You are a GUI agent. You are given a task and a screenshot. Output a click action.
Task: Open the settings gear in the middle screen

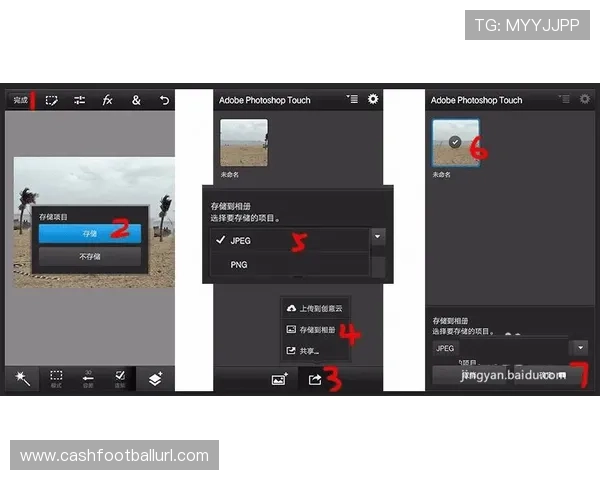click(373, 99)
